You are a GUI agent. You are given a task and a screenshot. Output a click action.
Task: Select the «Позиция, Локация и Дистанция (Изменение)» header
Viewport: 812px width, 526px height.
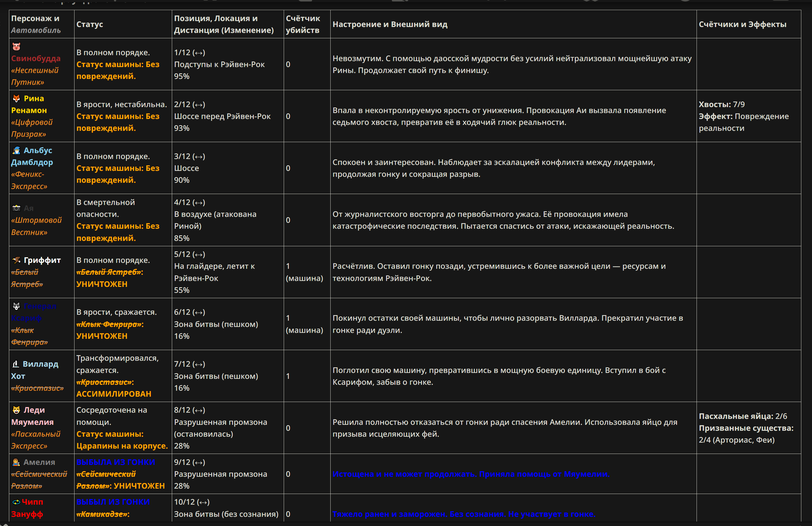point(228,24)
